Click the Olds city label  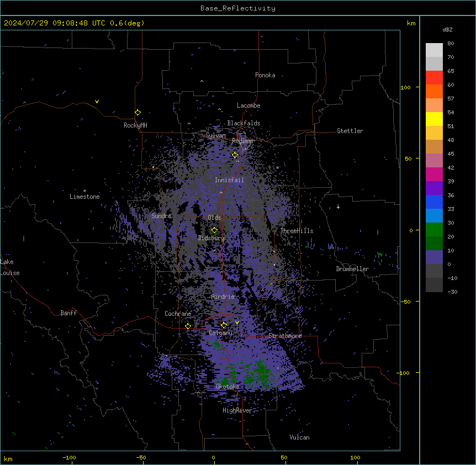point(214,218)
